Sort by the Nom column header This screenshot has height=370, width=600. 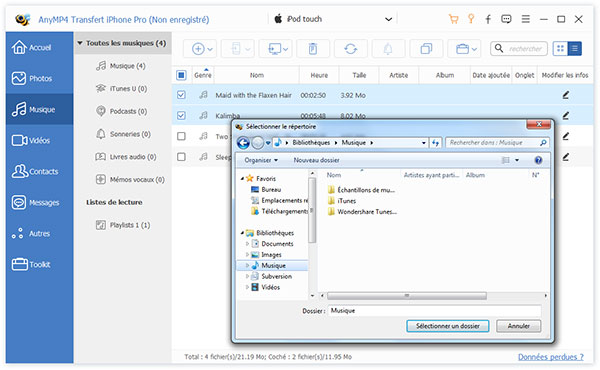(256, 75)
